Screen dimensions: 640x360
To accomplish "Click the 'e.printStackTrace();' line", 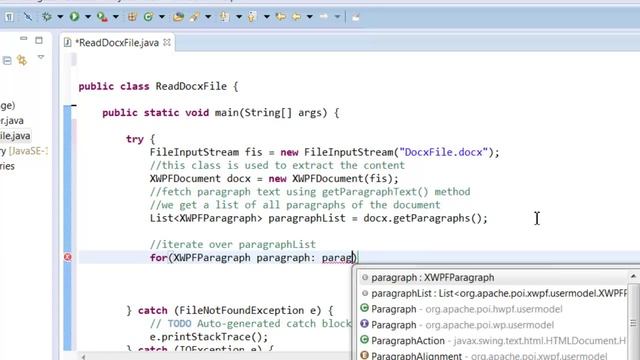I will [209, 337].
